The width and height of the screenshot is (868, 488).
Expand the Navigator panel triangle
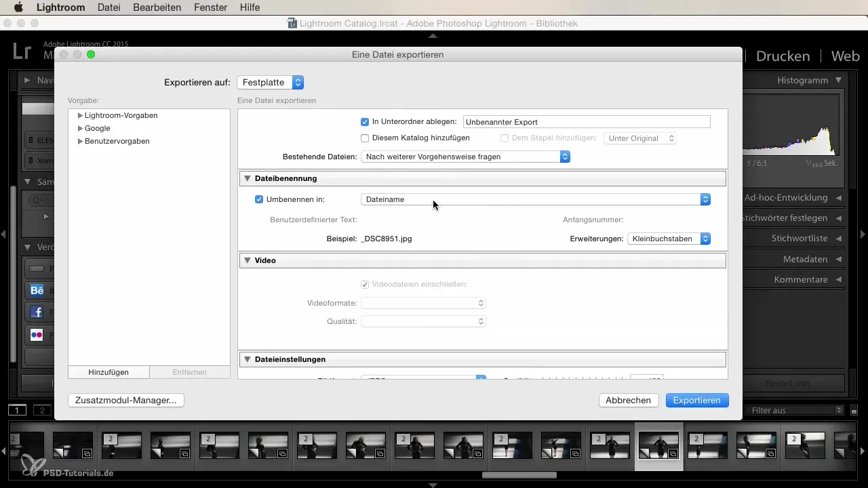tap(27, 80)
